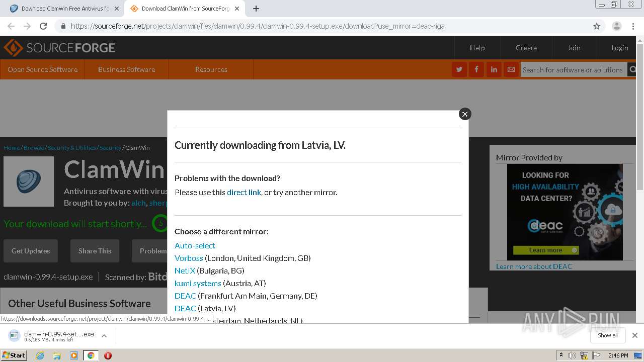644x362 pixels.
Task: Click the search magnifier icon
Action: tap(632, 69)
